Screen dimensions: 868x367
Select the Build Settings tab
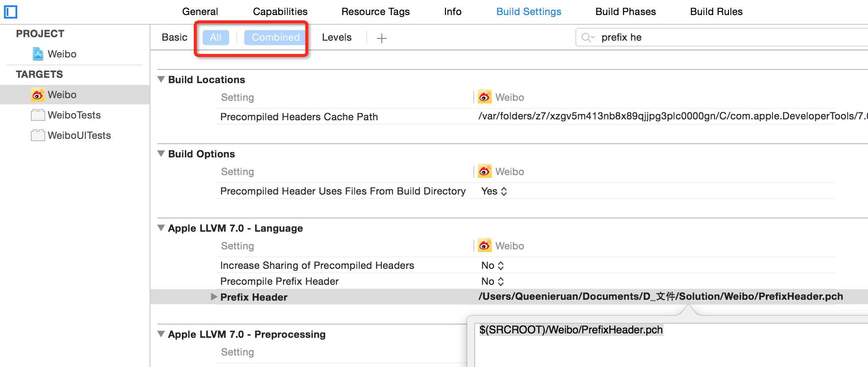coord(529,12)
